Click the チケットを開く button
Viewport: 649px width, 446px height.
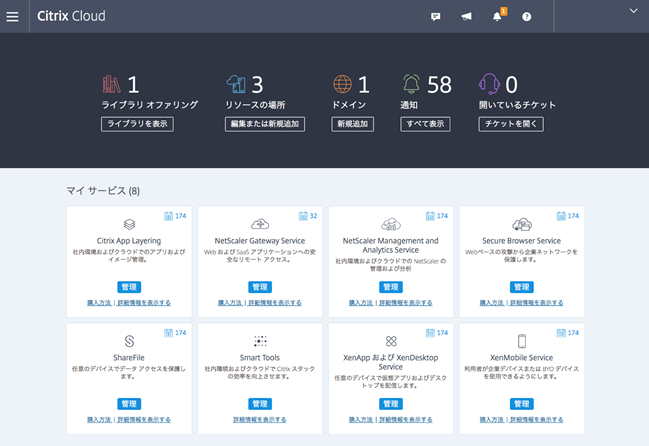[x=512, y=124]
